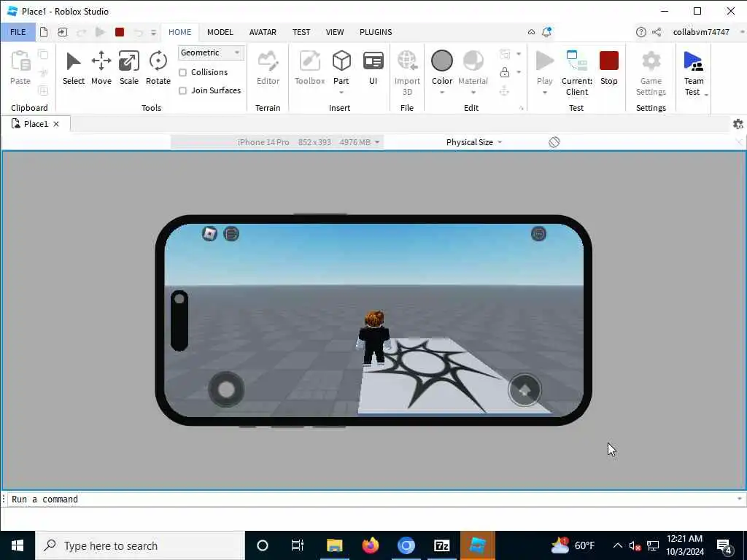This screenshot has width=747, height=560.
Task: Expand the Color dropdown arrow
Action: click(441, 93)
